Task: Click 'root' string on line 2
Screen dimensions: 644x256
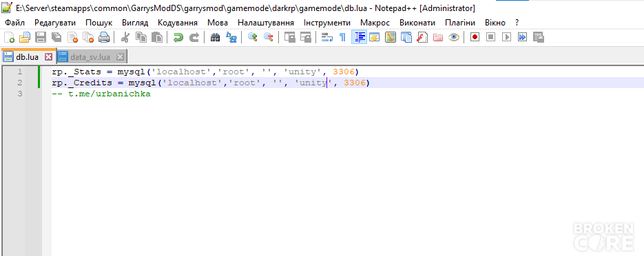Action: 245,83
